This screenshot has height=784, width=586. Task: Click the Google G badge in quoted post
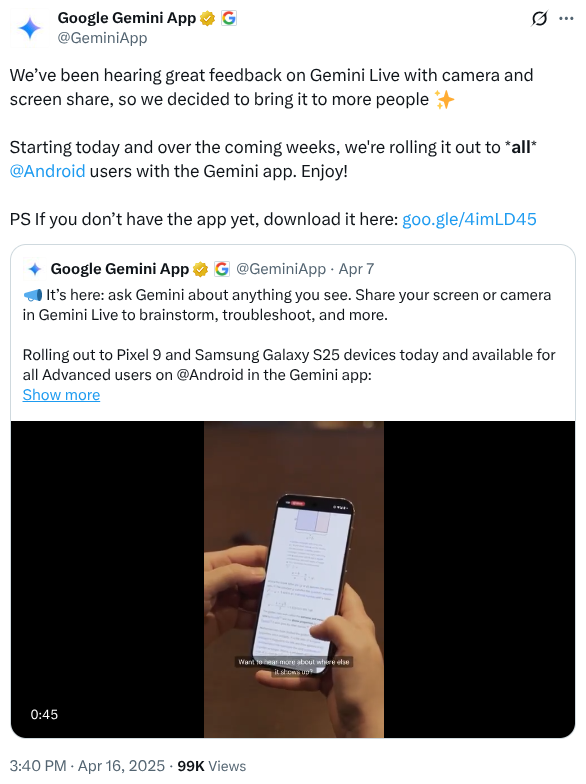pos(222,270)
